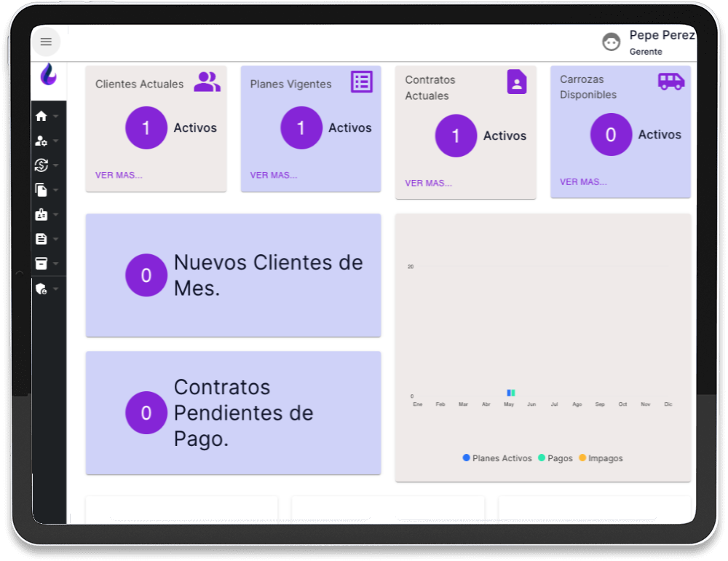Open the hamburger menu button
The height and width of the screenshot is (561, 728).
[x=46, y=42]
